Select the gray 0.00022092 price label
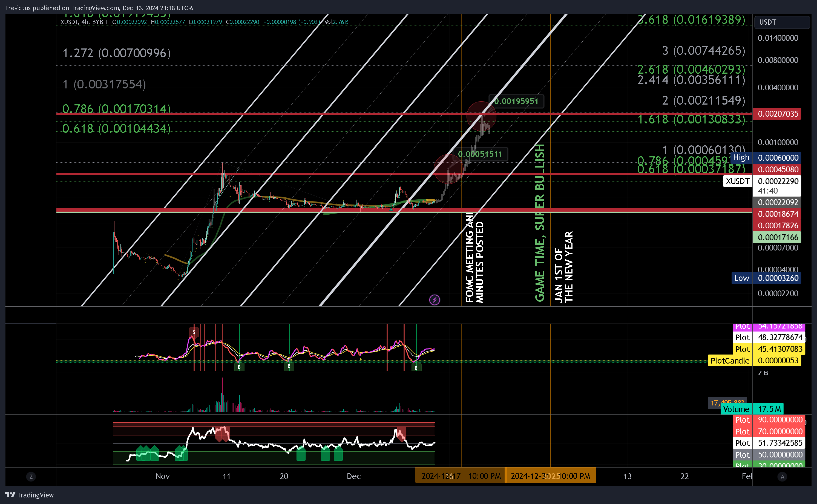The height and width of the screenshot is (504, 817). pyautogui.click(x=777, y=202)
